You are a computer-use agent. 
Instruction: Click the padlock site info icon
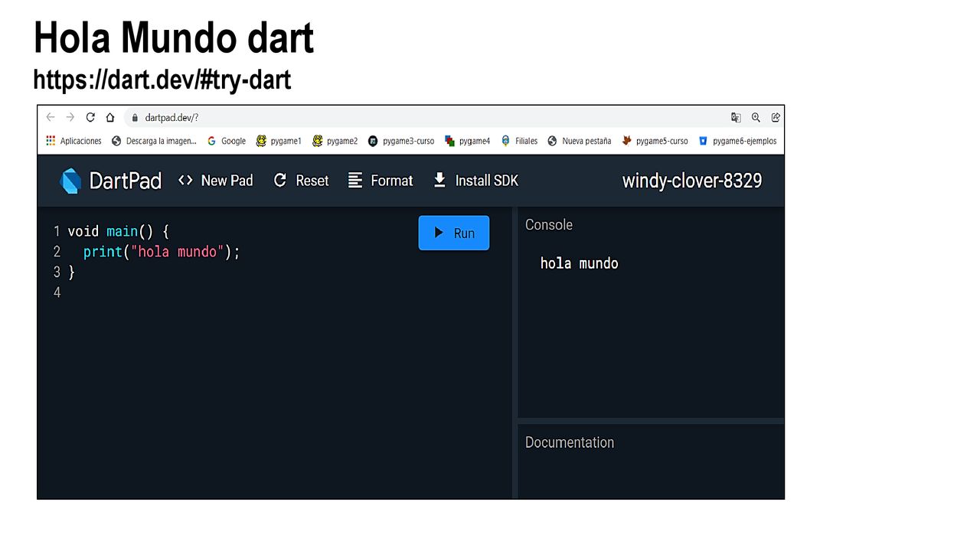pos(135,118)
